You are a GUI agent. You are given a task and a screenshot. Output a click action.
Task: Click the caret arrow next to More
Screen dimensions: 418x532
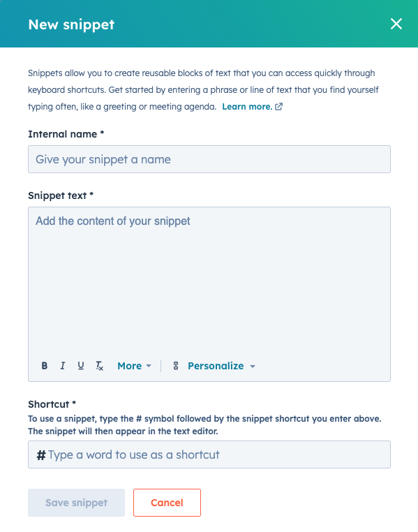[149, 366]
